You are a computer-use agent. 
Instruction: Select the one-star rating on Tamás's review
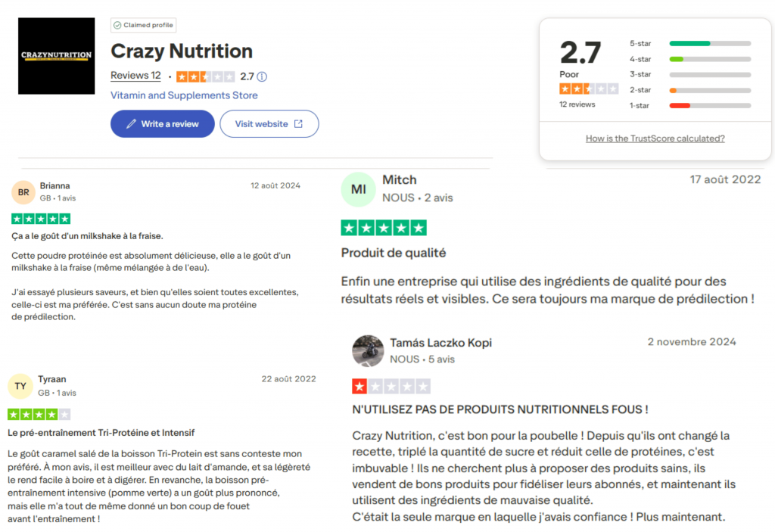391,386
